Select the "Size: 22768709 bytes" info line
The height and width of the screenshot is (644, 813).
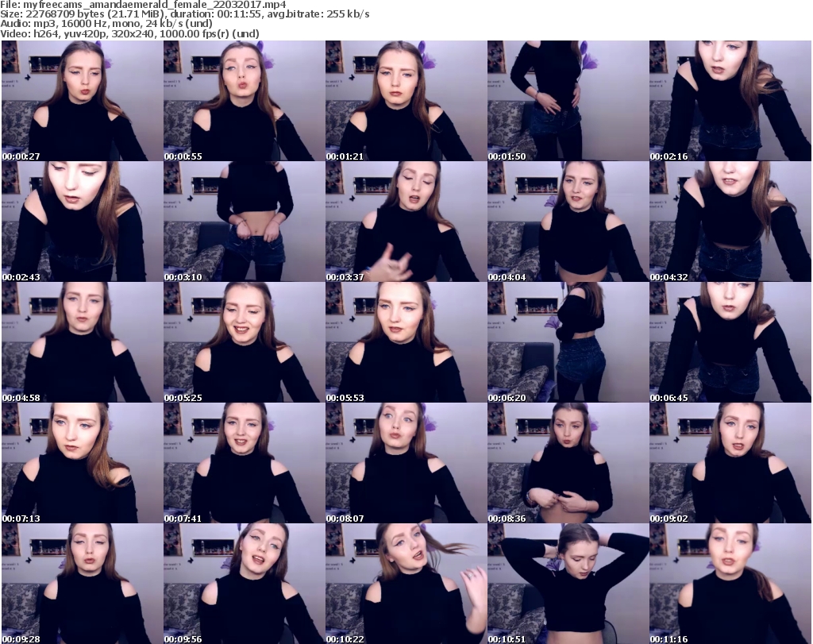click(x=185, y=14)
